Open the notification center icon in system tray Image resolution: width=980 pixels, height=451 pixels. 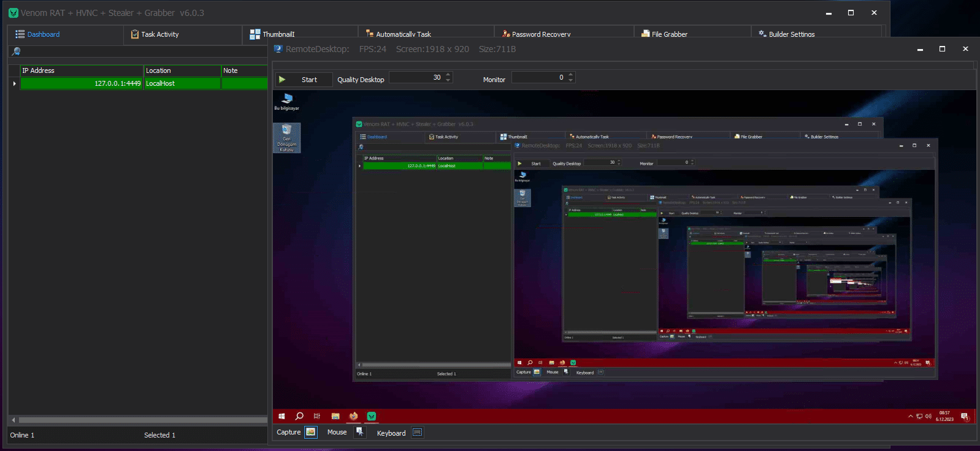[965, 417]
